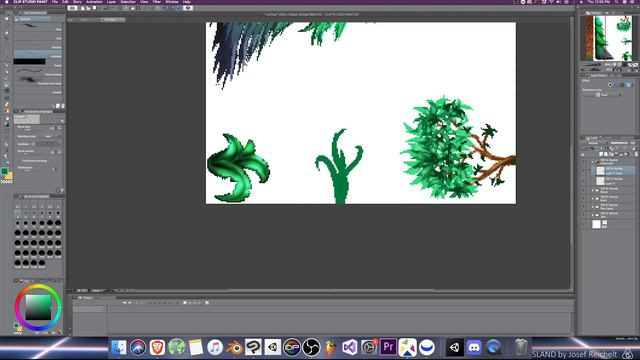640x360 pixels.
Task: Open Premiere Pro from the Dock
Action: (x=388, y=347)
